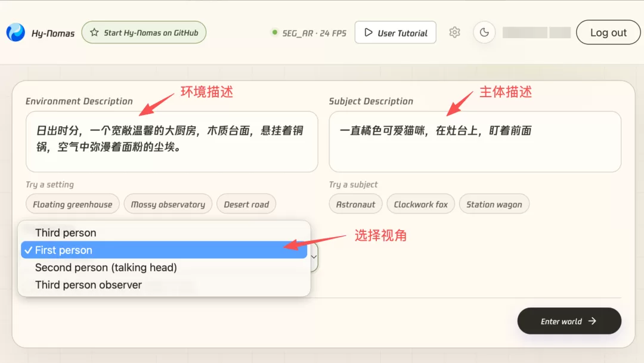This screenshot has width=644, height=363.
Task: Click the Enter world button
Action: pyautogui.click(x=569, y=321)
